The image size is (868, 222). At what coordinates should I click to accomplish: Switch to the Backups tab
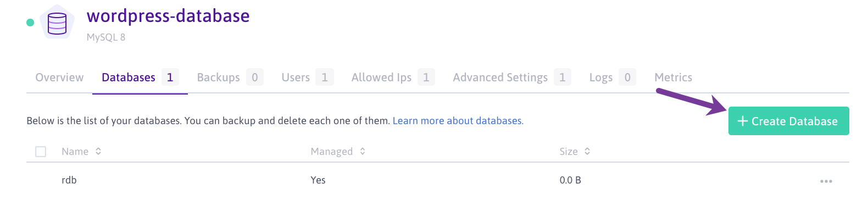pyautogui.click(x=219, y=77)
